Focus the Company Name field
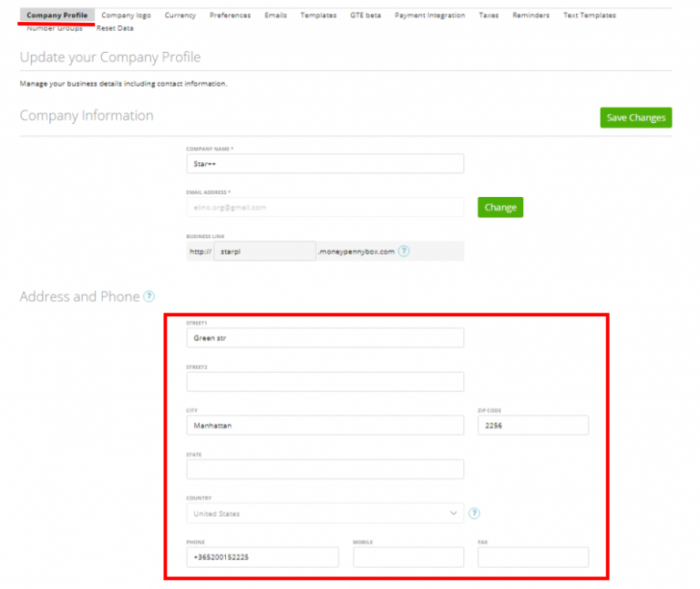 pyautogui.click(x=325, y=164)
